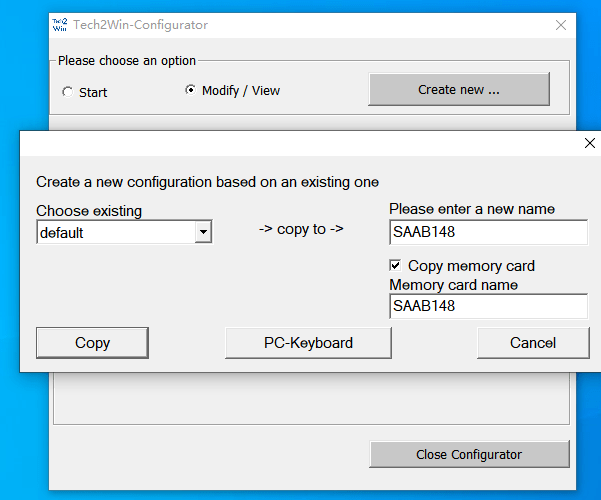
Task: Click the 'default' combo box field
Action: [115, 233]
